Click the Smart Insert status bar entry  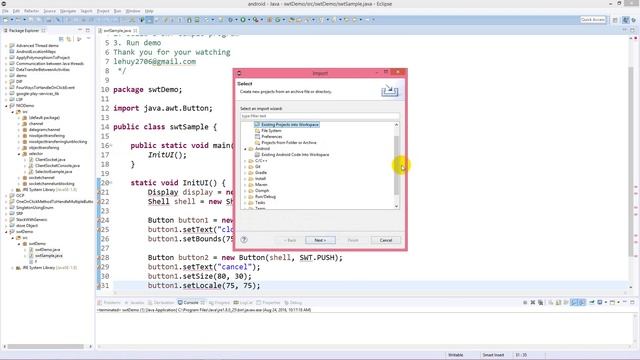(x=493, y=355)
